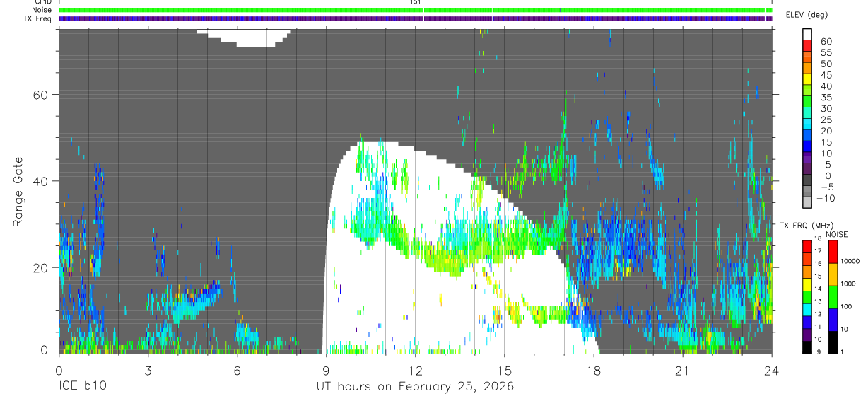Click the "16" label on TX FRQ legend

point(818,264)
